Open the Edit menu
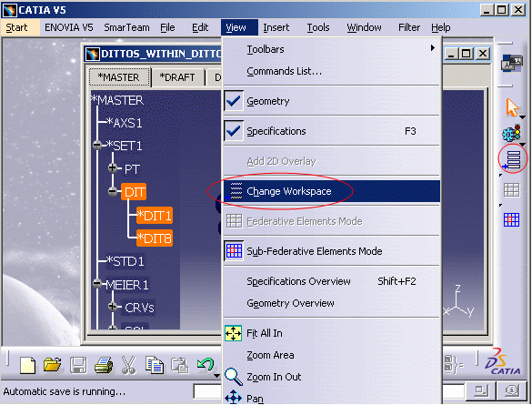 click(x=200, y=27)
